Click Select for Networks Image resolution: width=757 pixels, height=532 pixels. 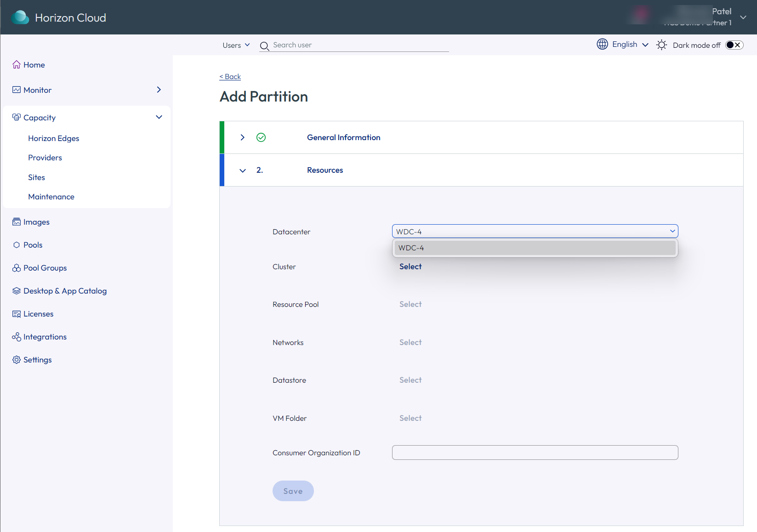click(x=410, y=342)
